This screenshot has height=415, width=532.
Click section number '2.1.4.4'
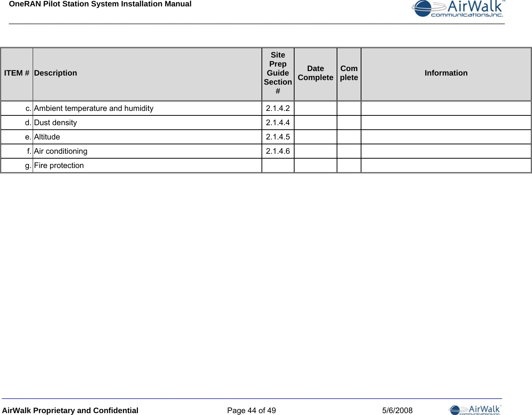pos(278,123)
